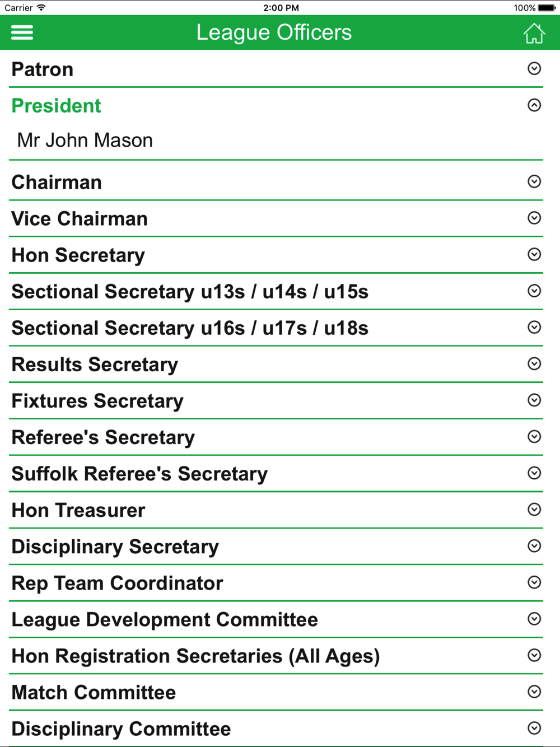560x747 pixels.
Task: Tap the Mr John Mason entry
Action: coord(85,140)
